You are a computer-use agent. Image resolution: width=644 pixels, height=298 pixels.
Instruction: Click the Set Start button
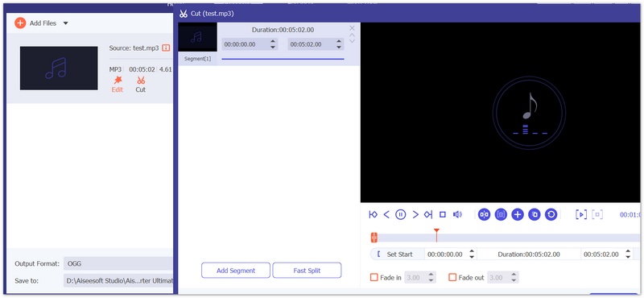pyautogui.click(x=397, y=255)
